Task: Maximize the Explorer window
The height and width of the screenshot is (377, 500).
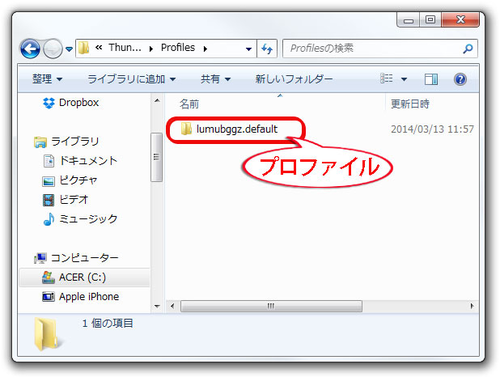Action: click(x=430, y=20)
